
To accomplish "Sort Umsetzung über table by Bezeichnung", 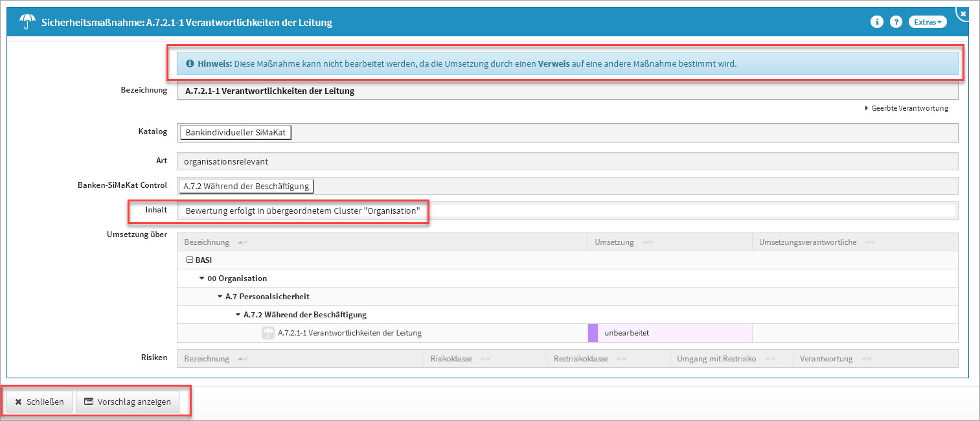I will click(x=242, y=242).
